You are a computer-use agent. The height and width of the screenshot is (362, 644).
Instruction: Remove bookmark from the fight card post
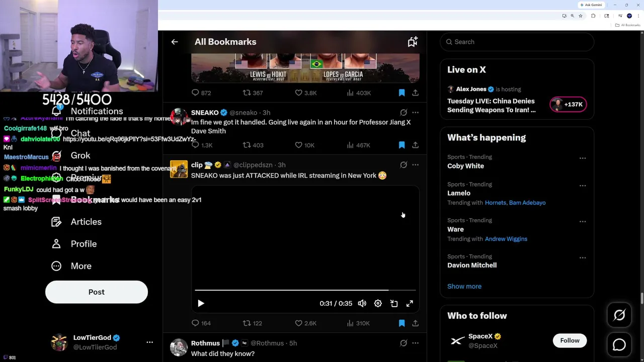tap(401, 93)
